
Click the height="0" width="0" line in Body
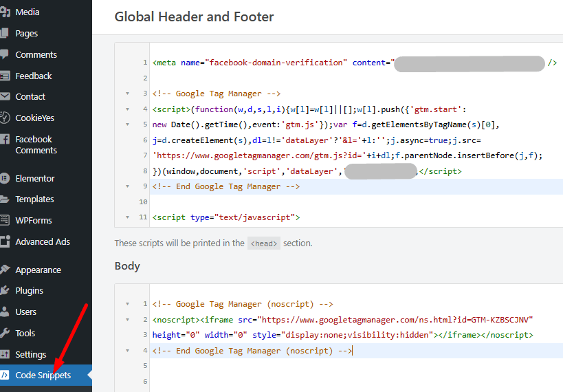[342, 335]
